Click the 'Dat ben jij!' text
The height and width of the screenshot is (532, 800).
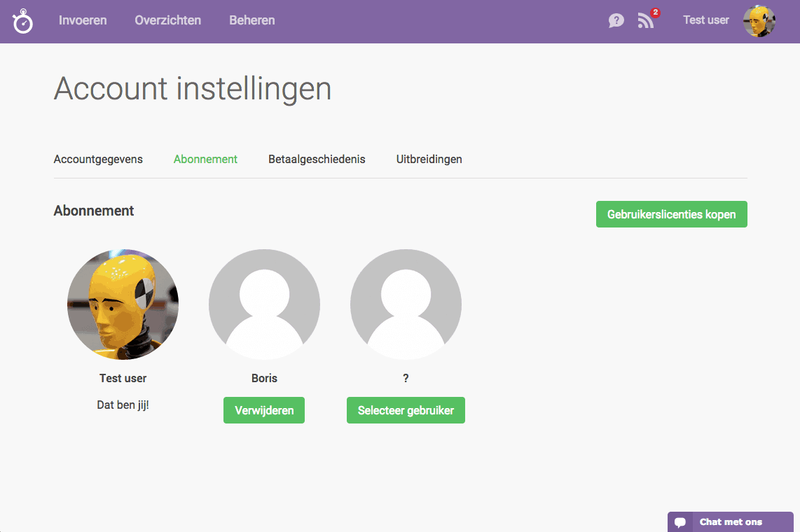(123, 405)
